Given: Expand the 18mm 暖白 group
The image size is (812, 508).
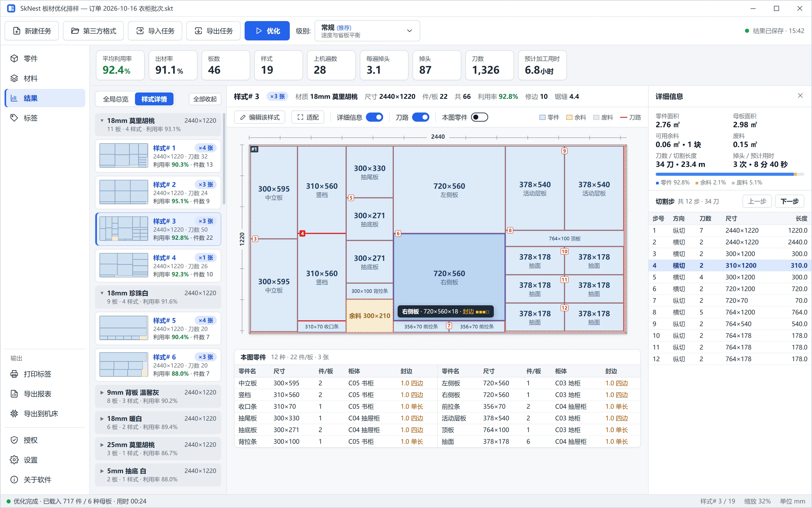Looking at the screenshot, I should coord(158,423).
